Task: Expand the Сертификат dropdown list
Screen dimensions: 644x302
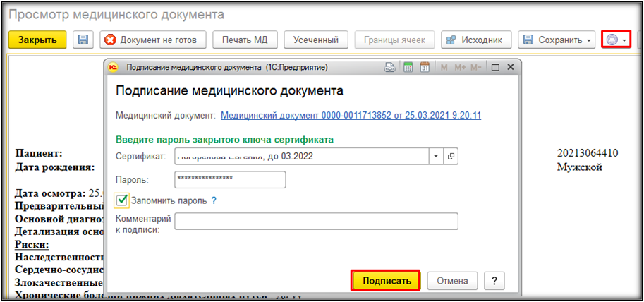Action: pyautogui.click(x=436, y=156)
